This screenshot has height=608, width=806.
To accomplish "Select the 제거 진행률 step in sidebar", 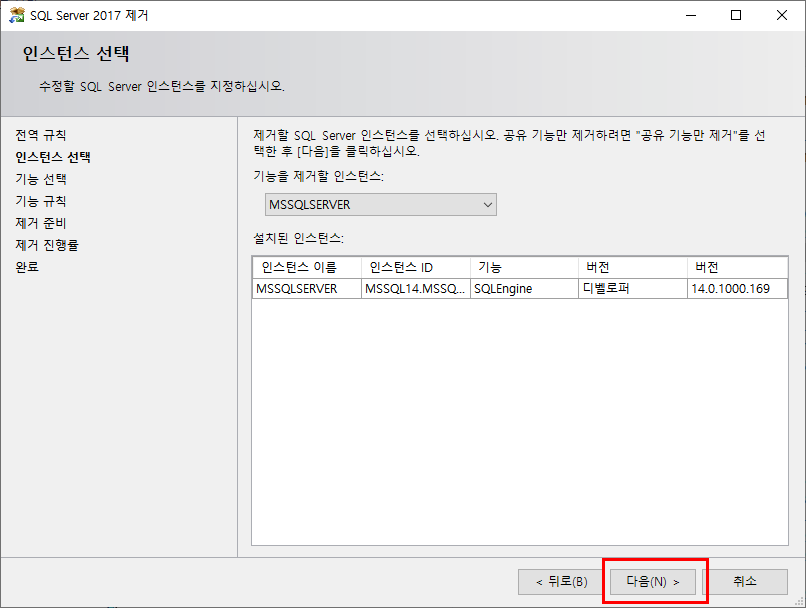I will (47, 245).
